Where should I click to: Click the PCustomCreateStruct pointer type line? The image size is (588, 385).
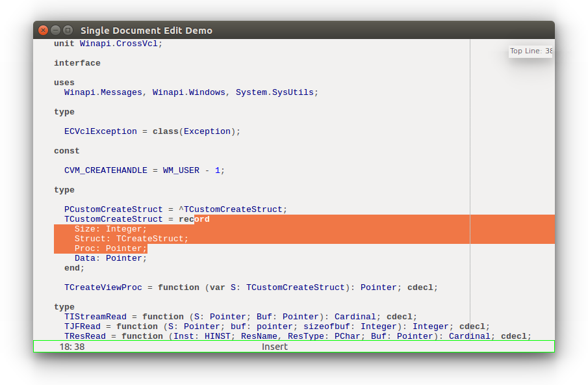tap(175, 209)
